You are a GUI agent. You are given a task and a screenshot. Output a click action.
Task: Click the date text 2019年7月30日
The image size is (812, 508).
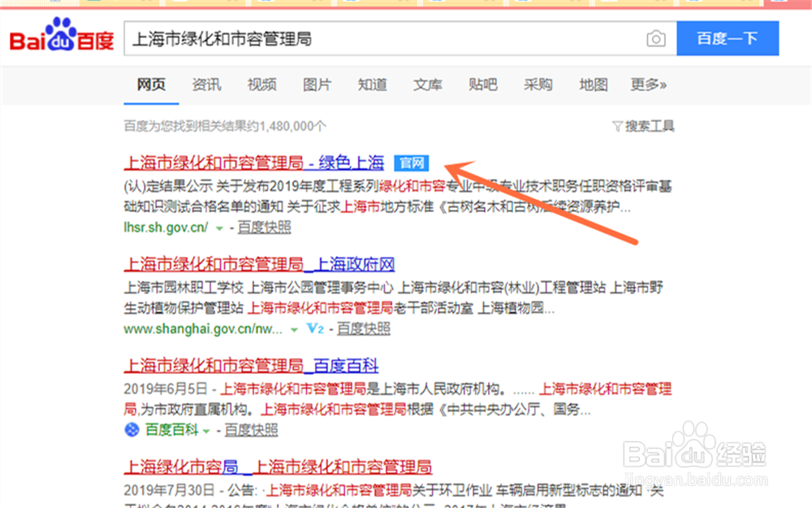[x=169, y=490]
